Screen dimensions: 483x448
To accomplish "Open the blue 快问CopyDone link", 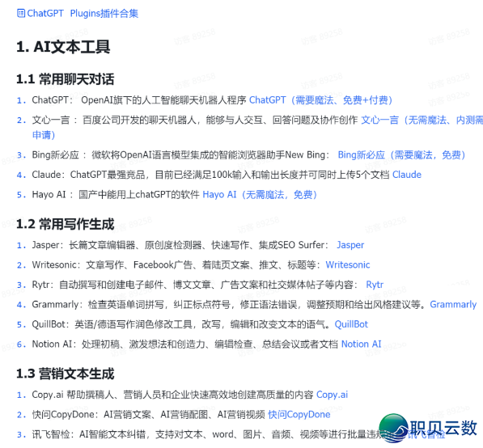I will [299, 414].
